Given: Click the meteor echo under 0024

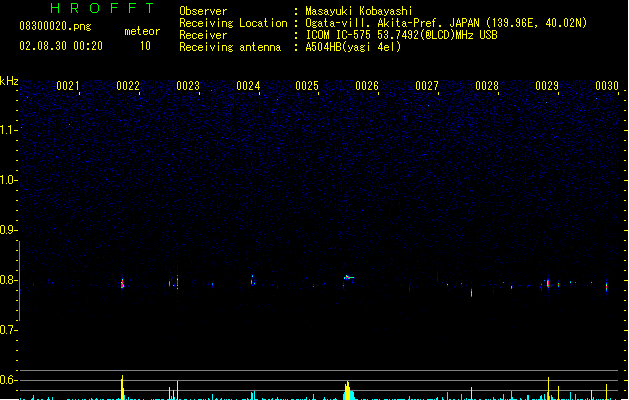Looking at the screenshot, I should click(x=252, y=280).
